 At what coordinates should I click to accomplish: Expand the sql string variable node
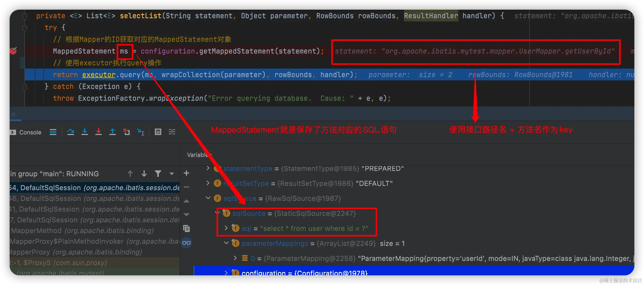point(226,228)
